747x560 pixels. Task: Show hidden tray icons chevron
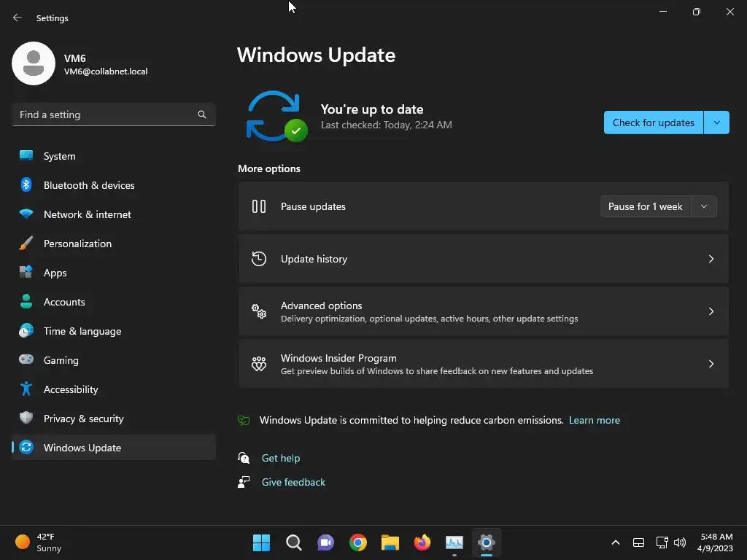tap(616, 542)
